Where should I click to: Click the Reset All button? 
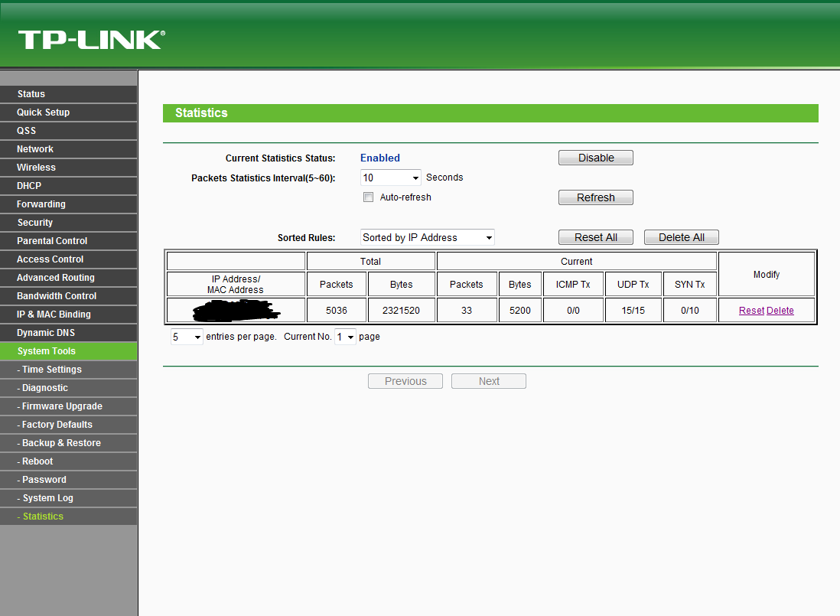point(596,237)
